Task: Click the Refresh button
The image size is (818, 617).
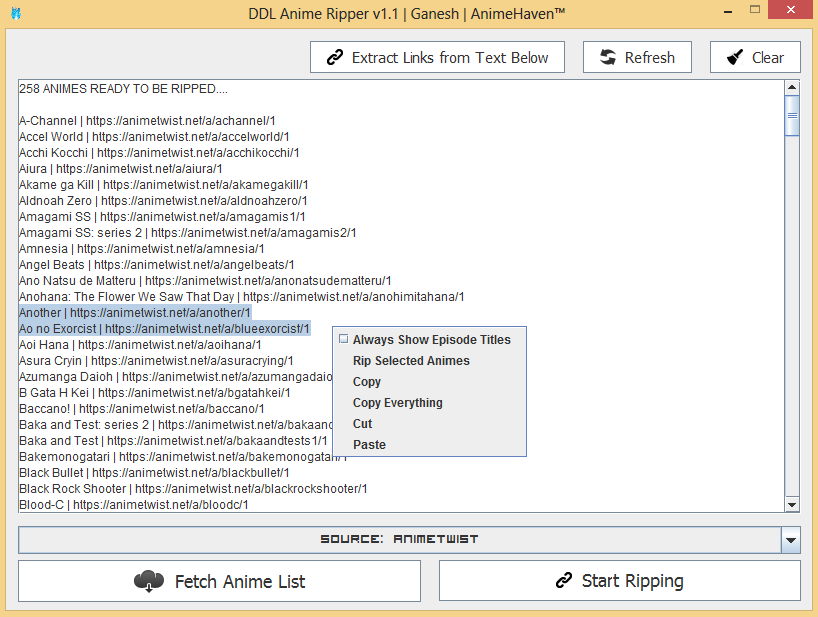Action: pos(637,57)
